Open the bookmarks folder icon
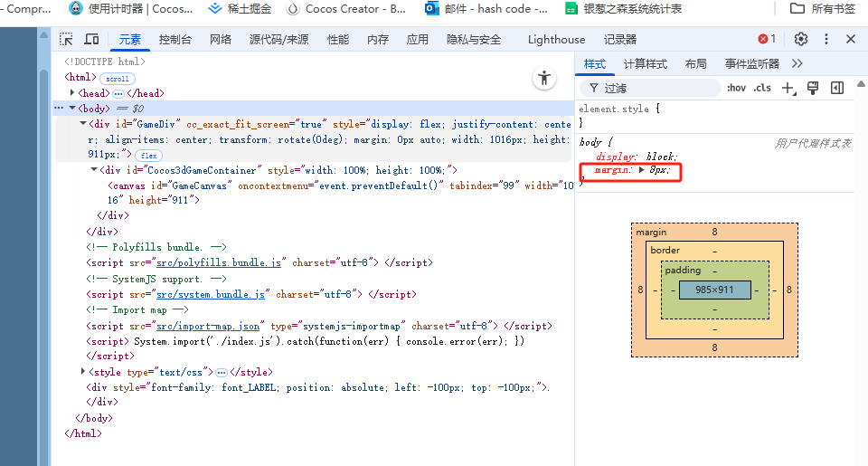Viewport: 868px width, 466px height. (x=797, y=8)
